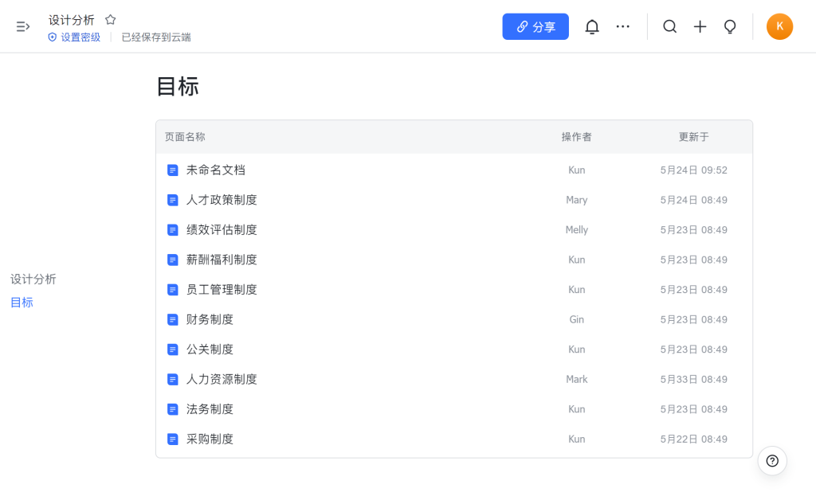Open the more options ellipsis menu

(x=623, y=26)
